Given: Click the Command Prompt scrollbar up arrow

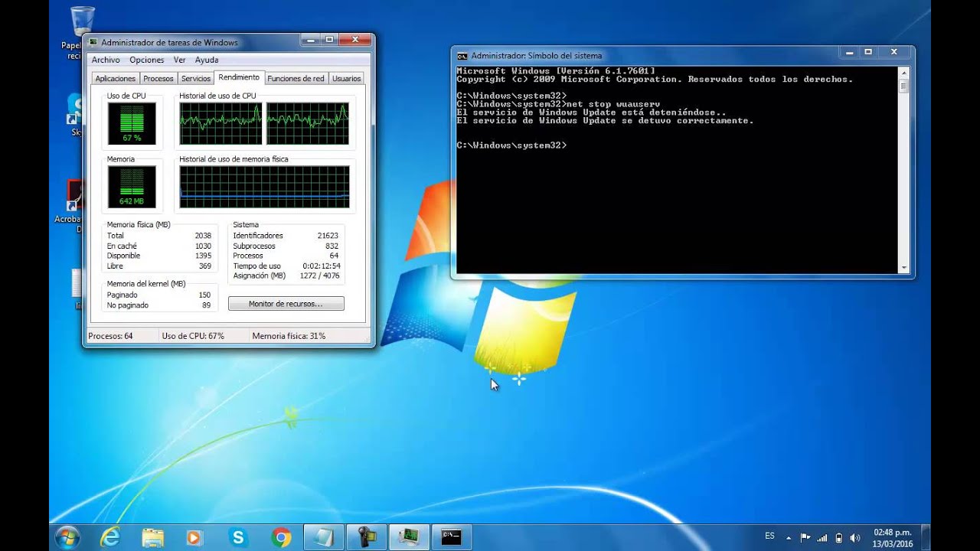Looking at the screenshot, I should [904, 73].
